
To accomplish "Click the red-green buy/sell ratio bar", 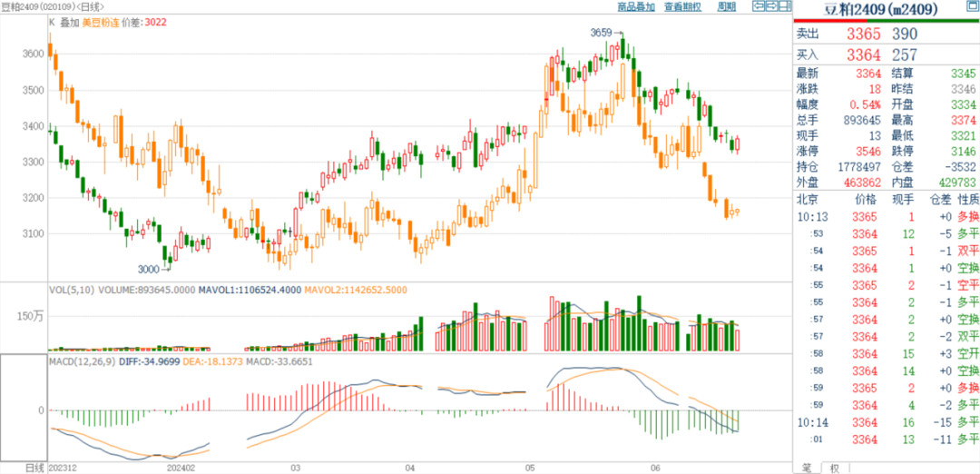I will (x=886, y=20).
